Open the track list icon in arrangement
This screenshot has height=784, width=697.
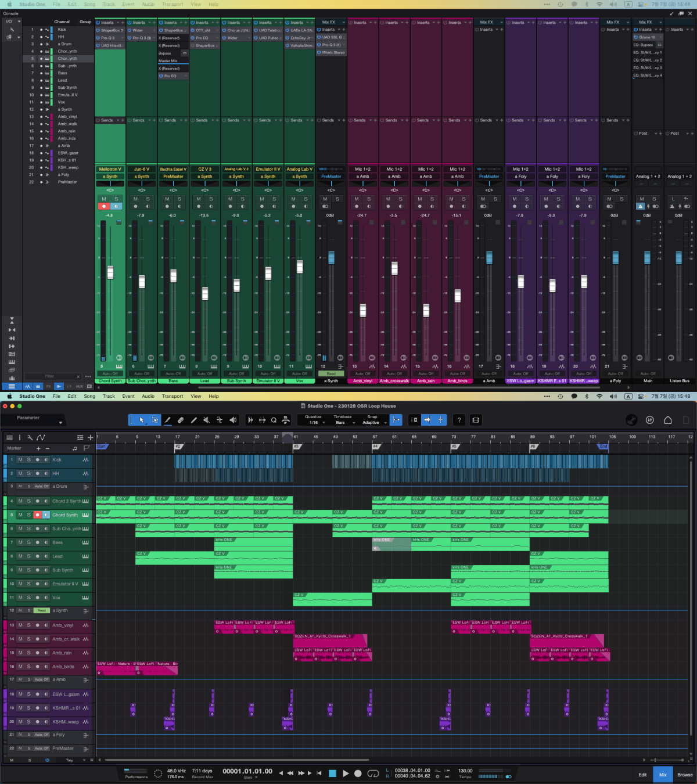pyautogui.click(x=9, y=437)
